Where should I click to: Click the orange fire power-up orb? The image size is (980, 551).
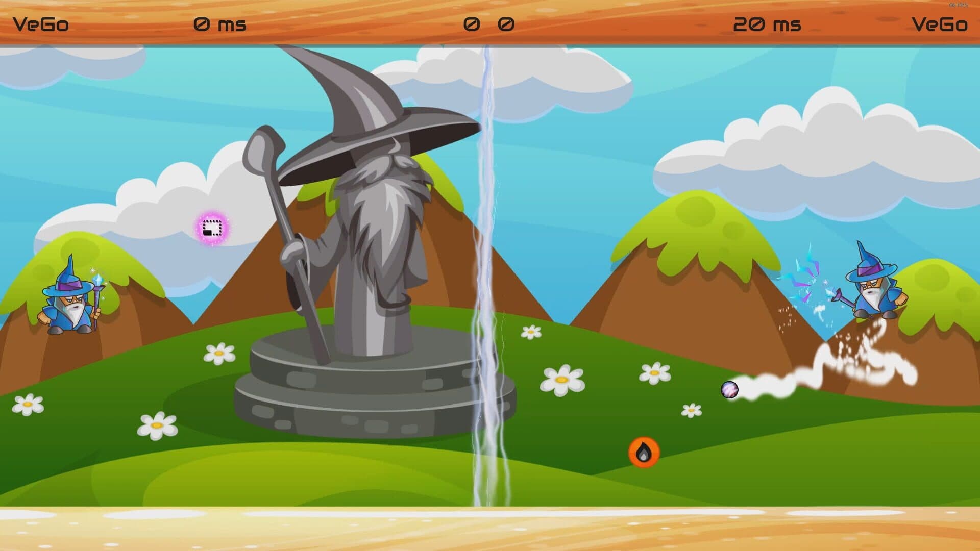pyautogui.click(x=644, y=452)
